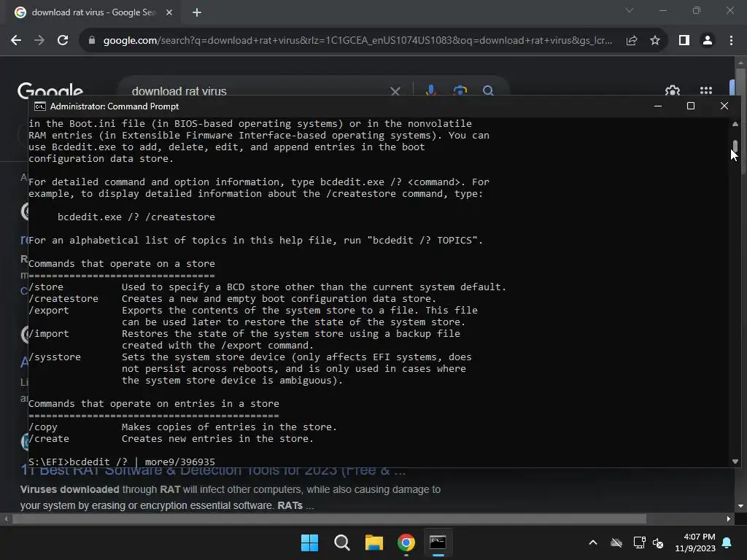Click Command Prompt scrollbar thumb

(735, 146)
